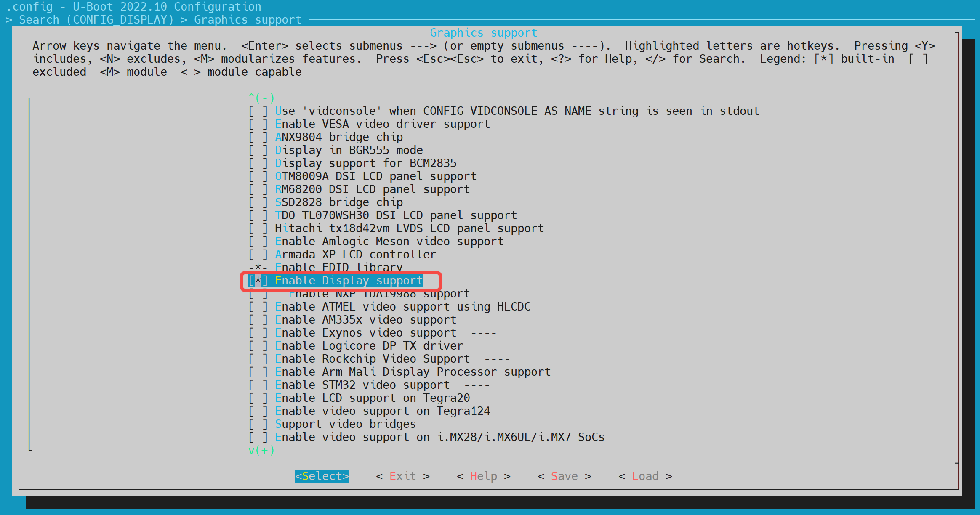Enable ANX9804 bridge chip option

(x=258, y=137)
